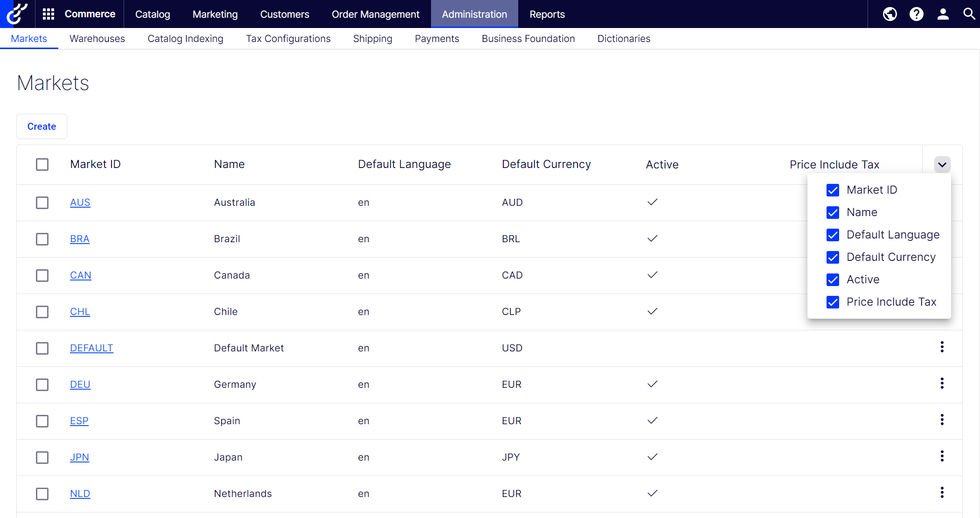Click the Market ID column header
The height and width of the screenshot is (518, 980).
[x=95, y=164]
